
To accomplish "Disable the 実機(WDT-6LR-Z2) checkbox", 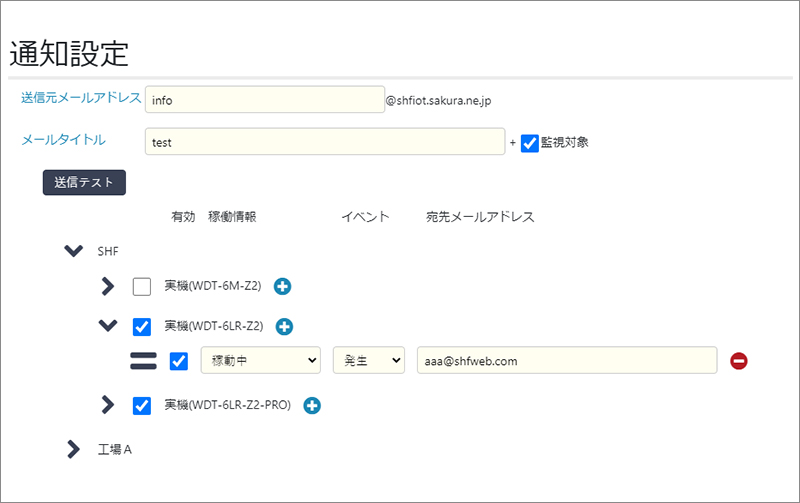I will click(142, 327).
